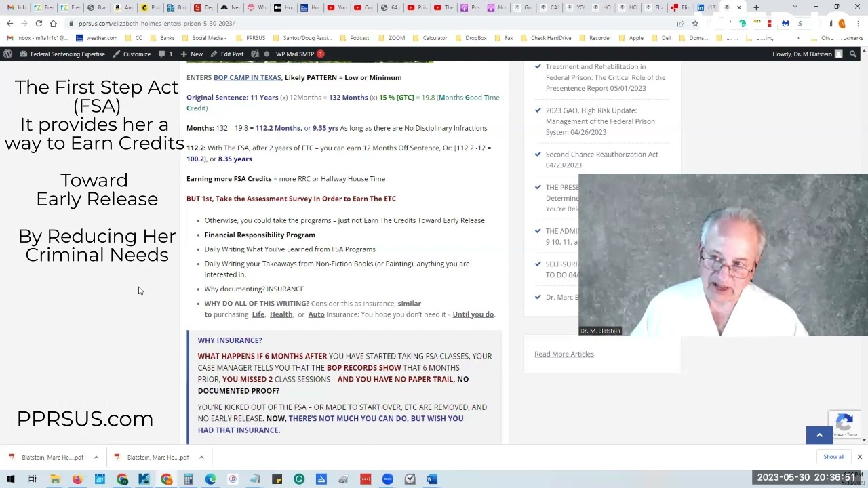The image size is (868, 488).
Task: Open iTunes from the taskbar
Action: point(233,479)
